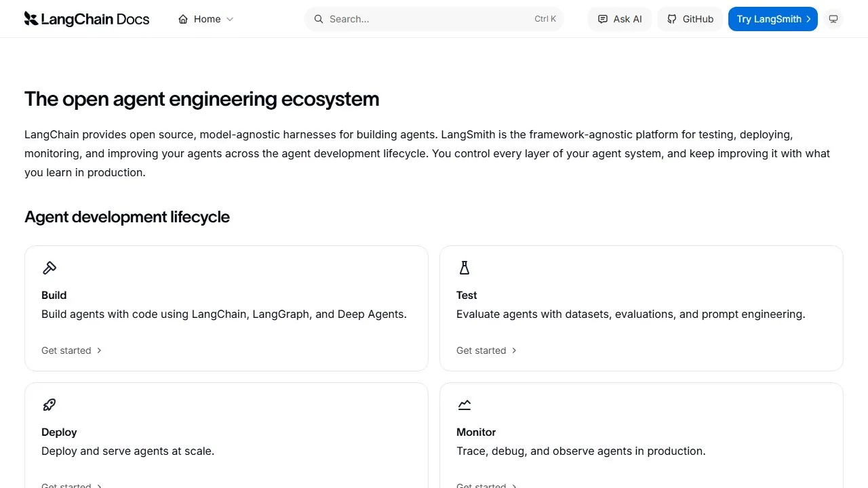
Task: Click the Deploy card title
Action: [59, 432]
